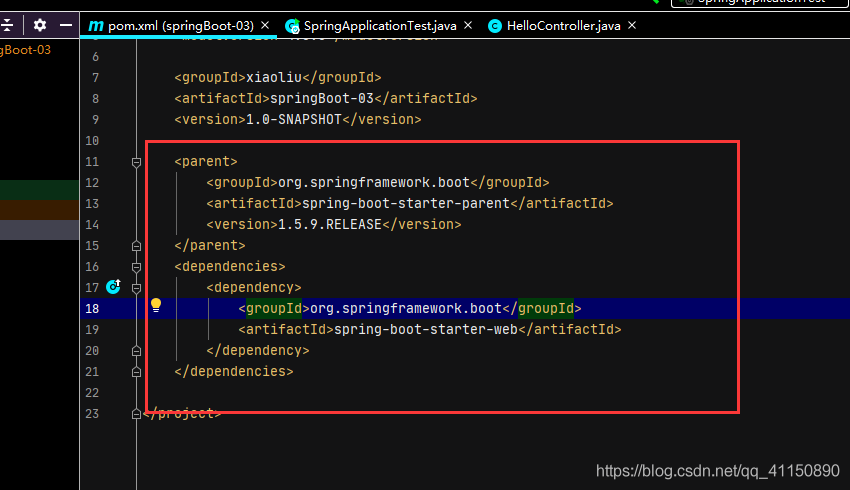Click the fold end marker on line 21
The image size is (850, 490).
pyautogui.click(x=137, y=372)
